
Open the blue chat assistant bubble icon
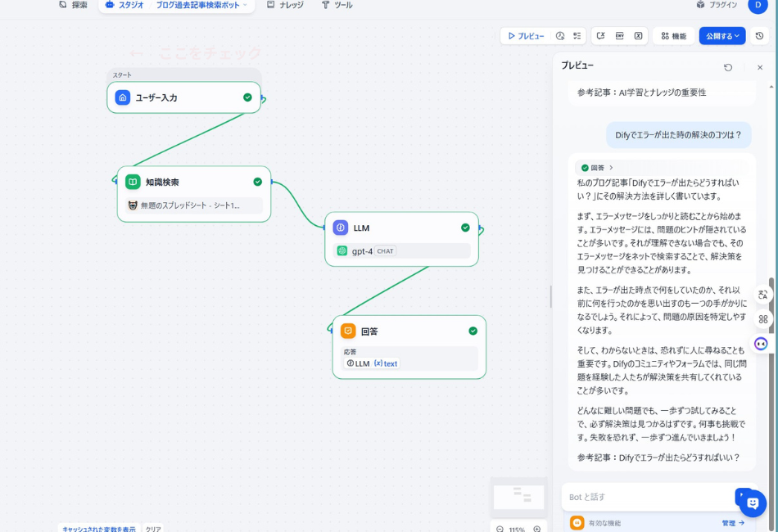[x=751, y=503]
